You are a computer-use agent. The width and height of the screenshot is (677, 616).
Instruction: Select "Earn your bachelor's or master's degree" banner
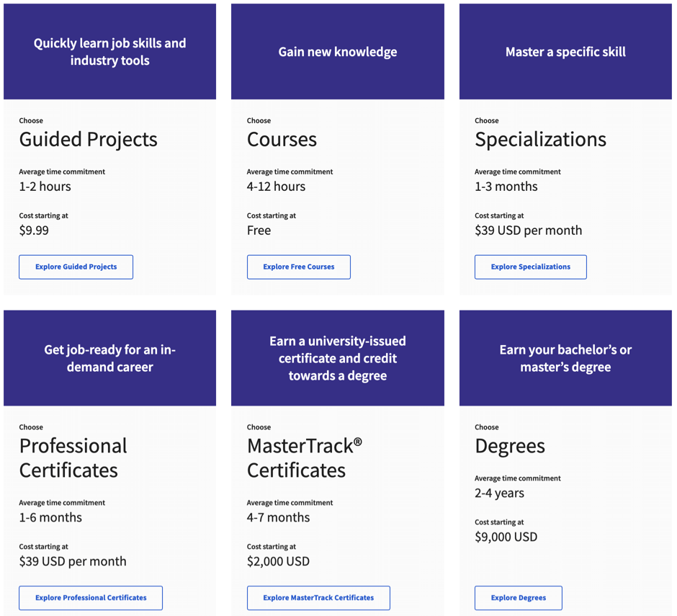pos(565,358)
